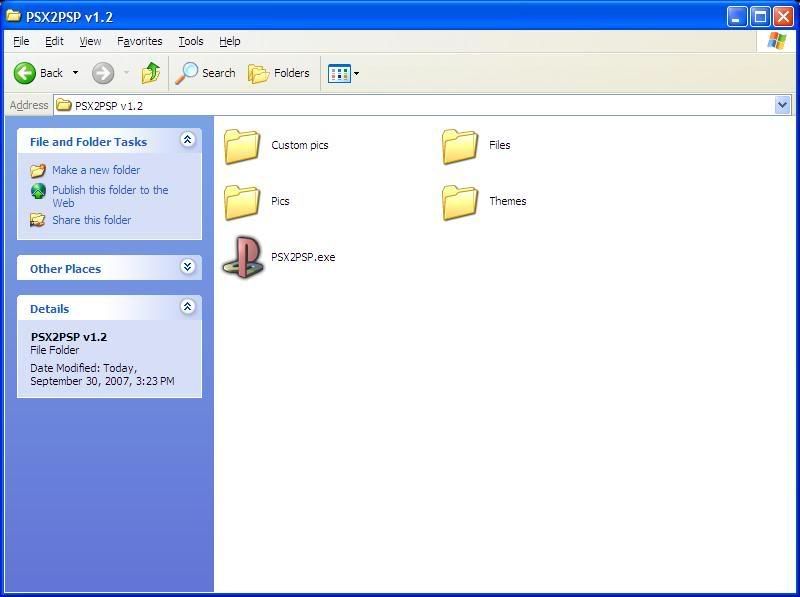Click the Share this folder icon

coord(37,220)
